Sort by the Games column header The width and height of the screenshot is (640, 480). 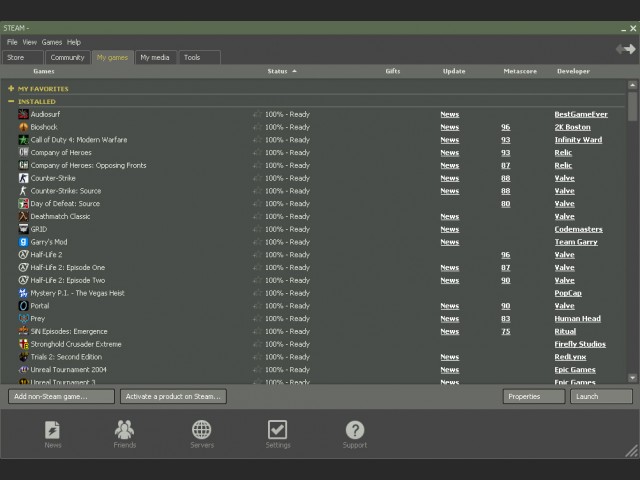click(x=44, y=71)
